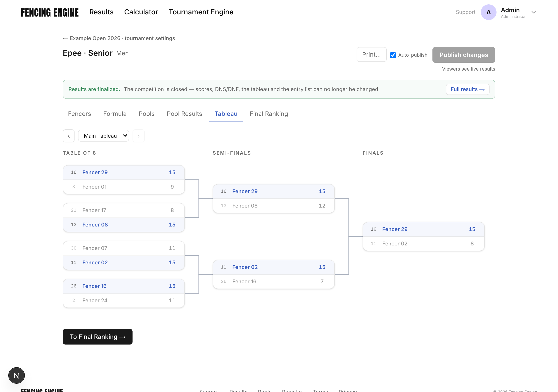Open the Admin avatar circle
This screenshot has height=392, width=558.
(488, 12)
